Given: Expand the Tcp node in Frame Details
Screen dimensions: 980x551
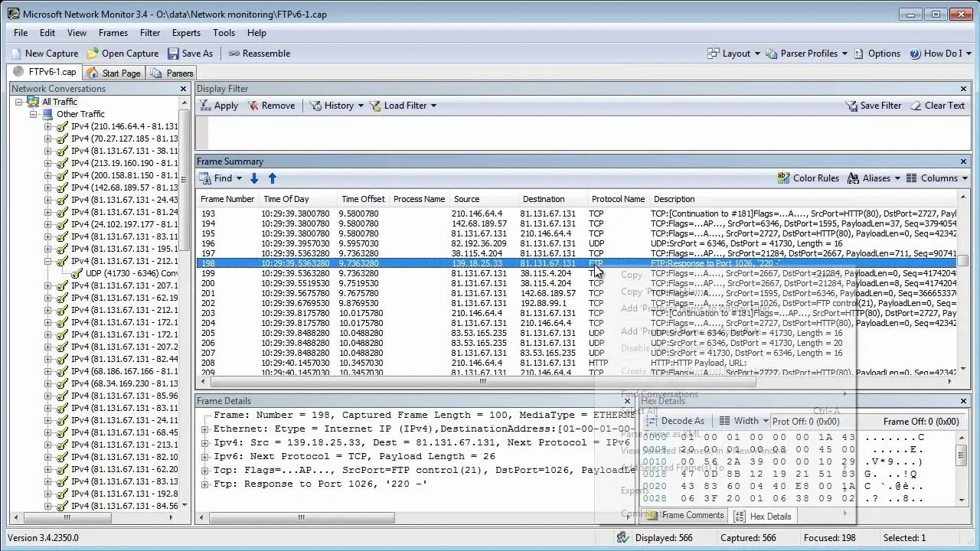Looking at the screenshot, I should 205,471.
